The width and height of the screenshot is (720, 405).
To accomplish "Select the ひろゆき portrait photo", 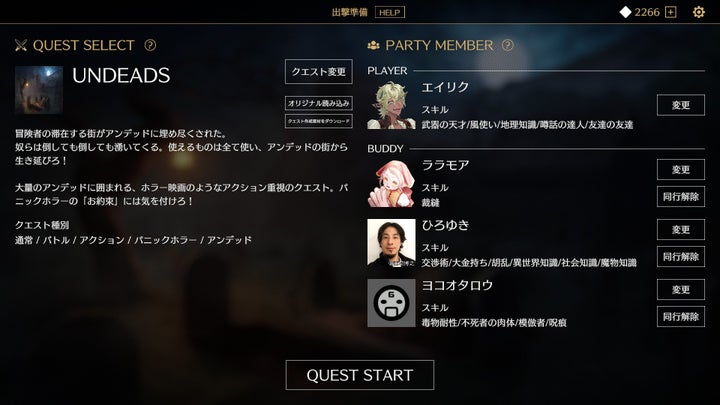I will click(391, 243).
